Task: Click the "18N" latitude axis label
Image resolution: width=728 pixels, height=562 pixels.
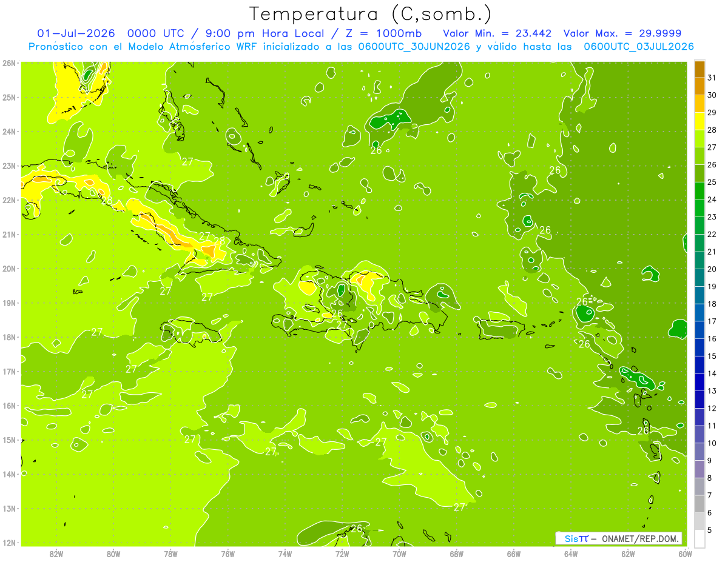Action: coord(9,337)
